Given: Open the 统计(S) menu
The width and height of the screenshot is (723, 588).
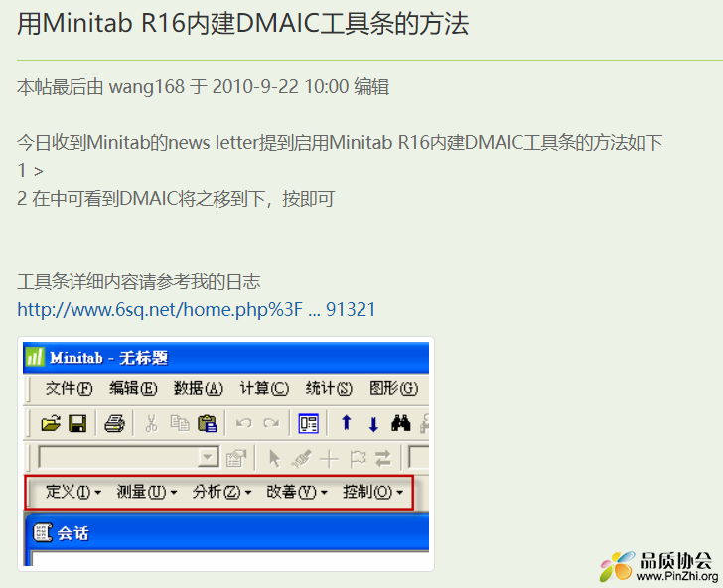Looking at the screenshot, I should 329,388.
